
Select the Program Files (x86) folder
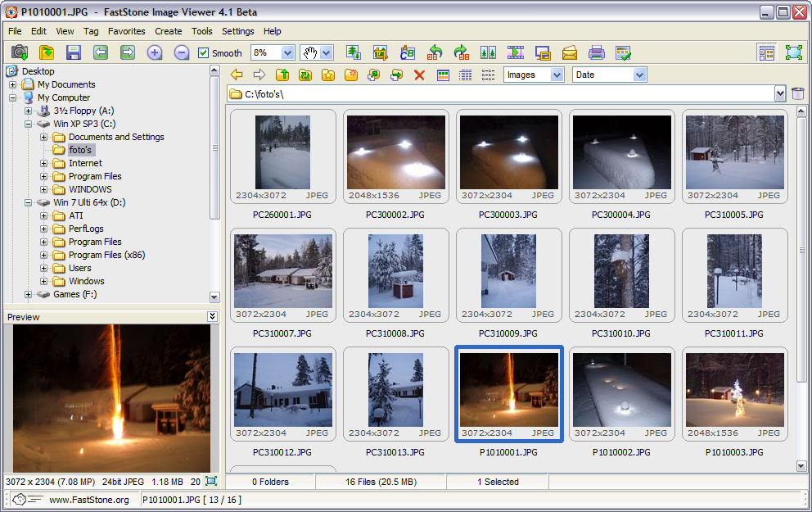pos(106,255)
